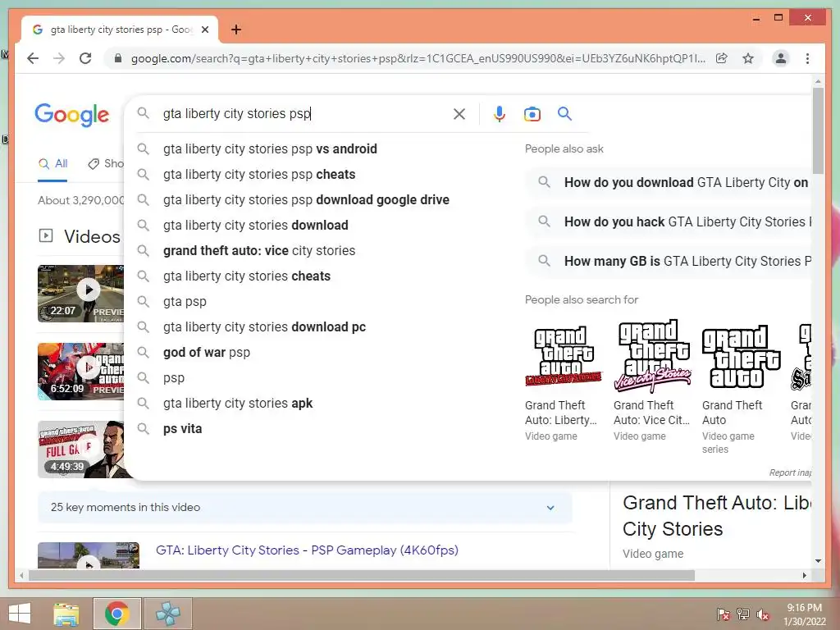Open question 'How do you download GTA Liberty City'

[x=669, y=182]
